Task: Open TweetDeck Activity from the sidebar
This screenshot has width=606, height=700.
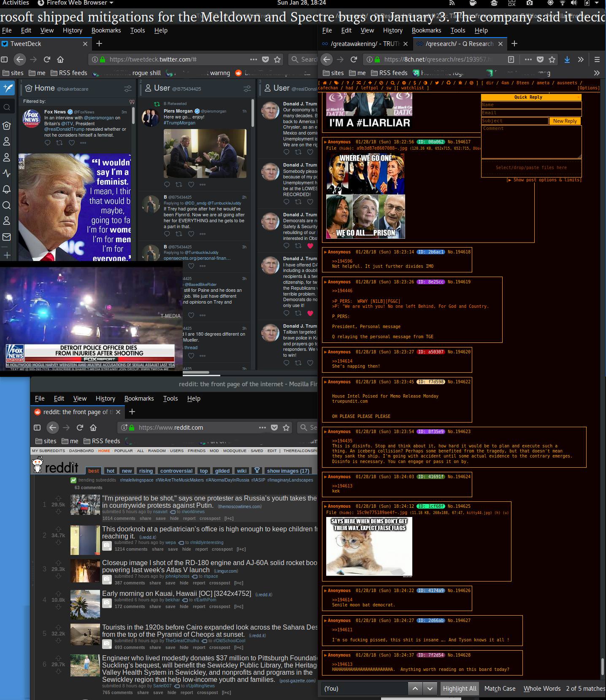Action: 6,173
